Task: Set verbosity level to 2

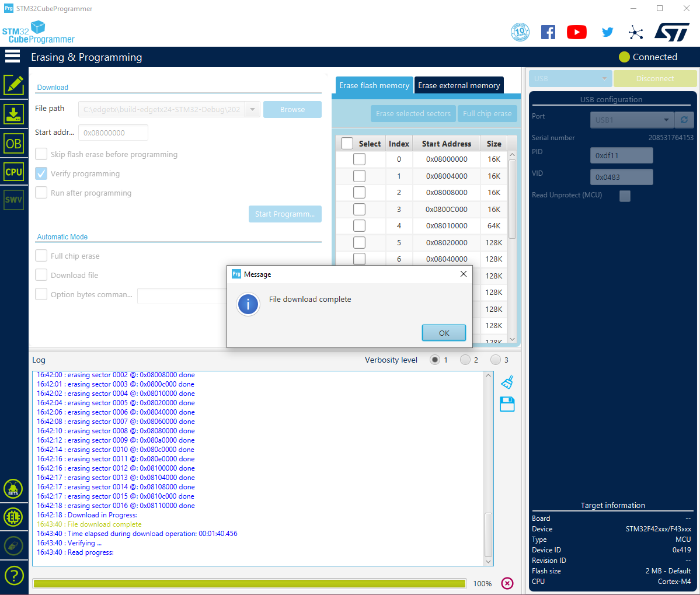Action: [465, 360]
